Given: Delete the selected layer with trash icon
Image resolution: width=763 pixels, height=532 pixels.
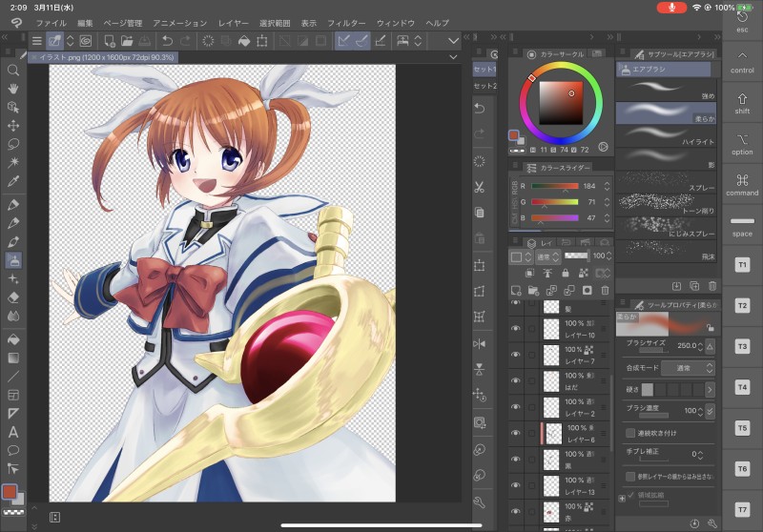Looking at the screenshot, I should pos(605,291).
